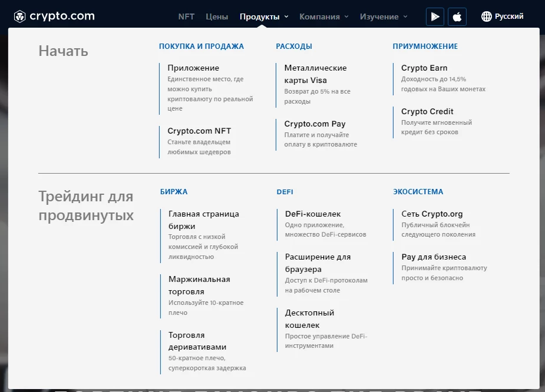The width and height of the screenshot is (545, 392).
Task: Select the Продукты menu label
Action: pos(260,16)
